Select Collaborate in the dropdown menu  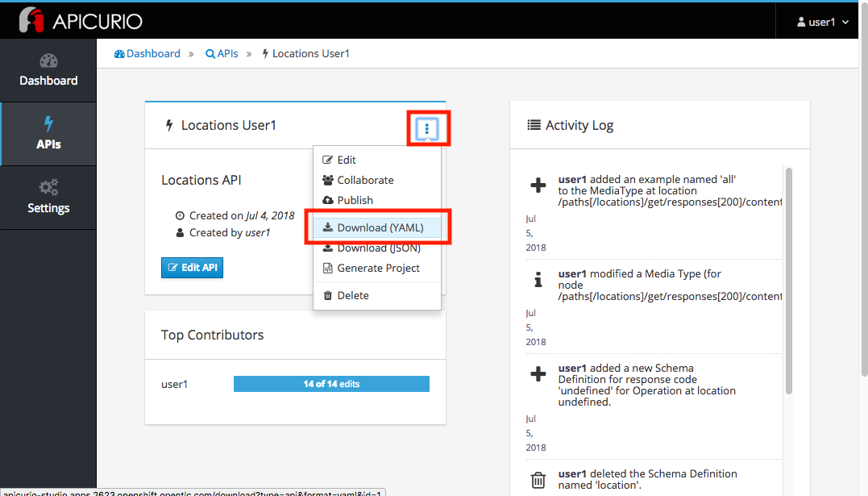pos(364,180)
